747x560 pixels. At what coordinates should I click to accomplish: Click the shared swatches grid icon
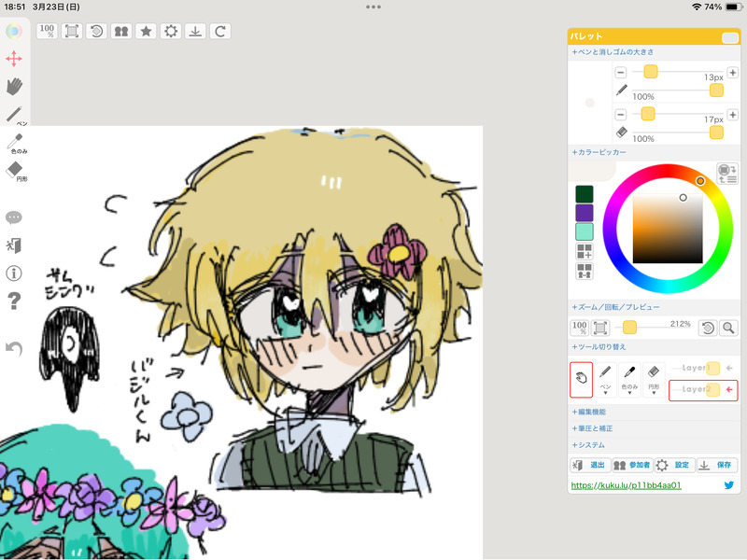[x=585, y=271]
